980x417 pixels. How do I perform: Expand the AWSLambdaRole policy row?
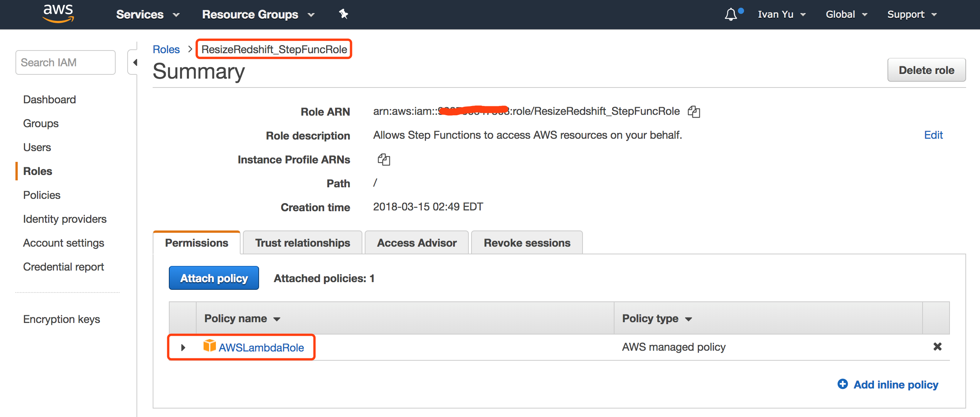[x=183, y=348]
